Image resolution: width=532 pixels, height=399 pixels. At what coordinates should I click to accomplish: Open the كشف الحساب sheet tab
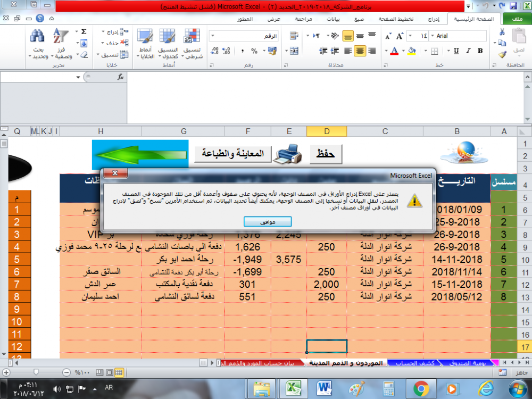pos(415,363)
